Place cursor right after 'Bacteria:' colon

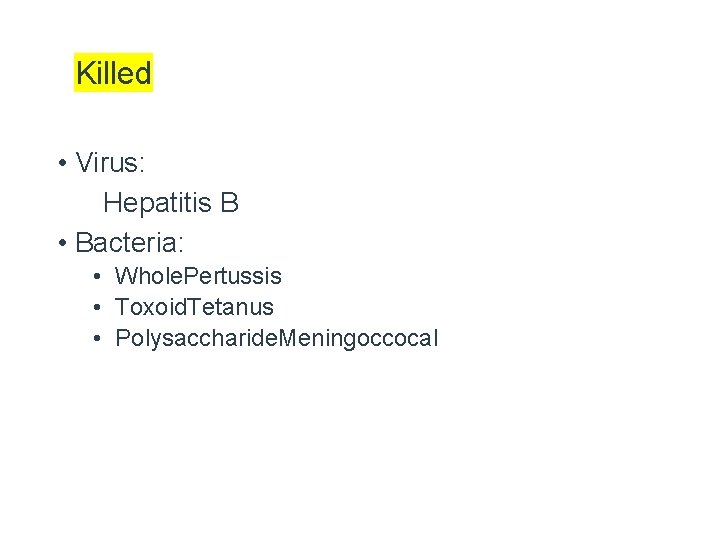(x=186, y=243)
